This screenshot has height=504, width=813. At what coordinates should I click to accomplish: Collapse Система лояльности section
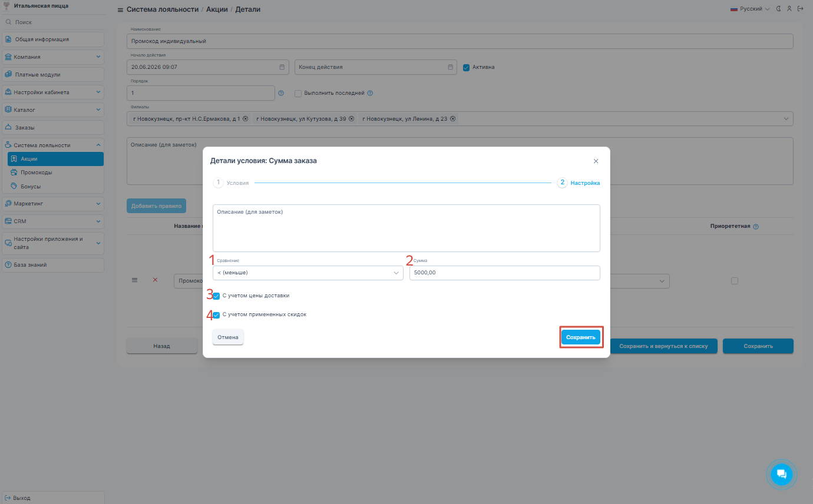pos(53,145)
